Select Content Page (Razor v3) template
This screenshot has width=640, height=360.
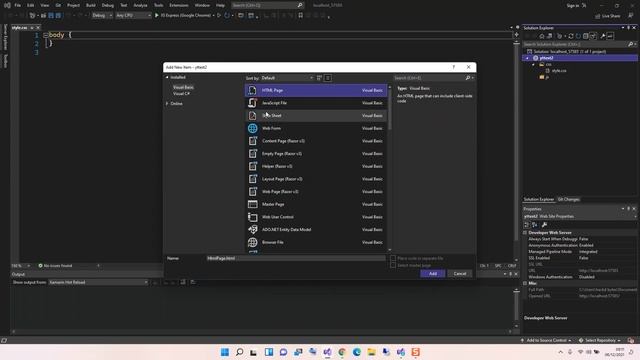pos(316,141)
